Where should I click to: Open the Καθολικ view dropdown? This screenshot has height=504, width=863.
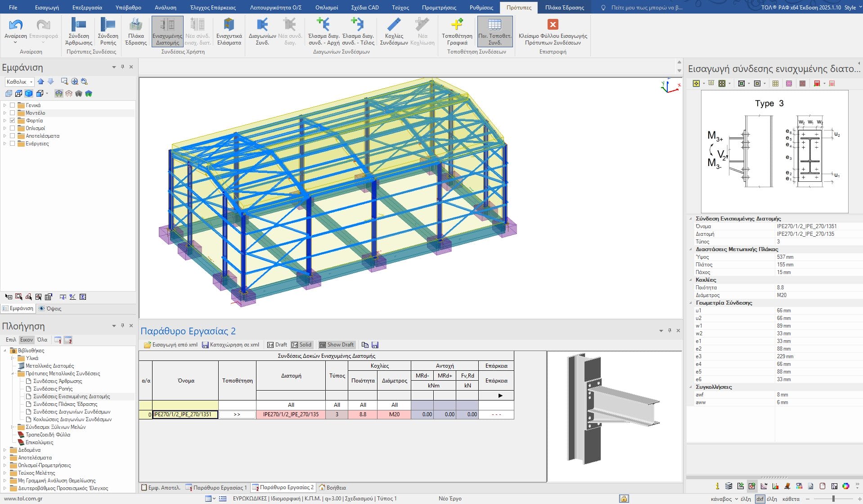point(19,82)
